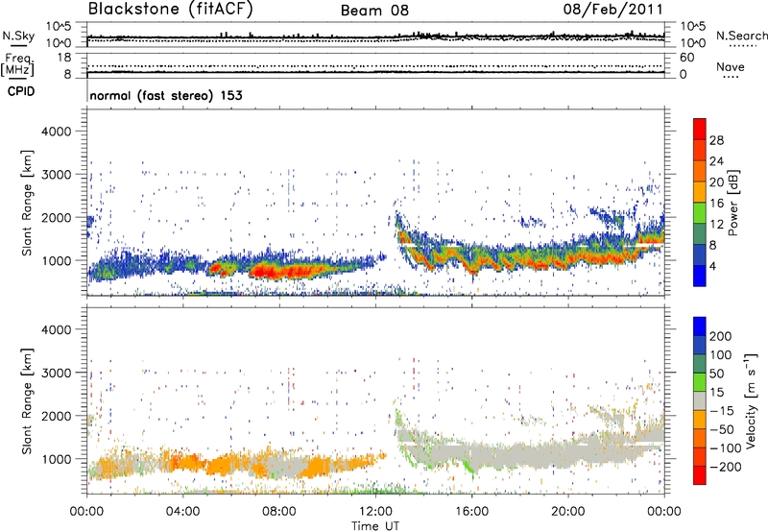This screenshot has width=768, height=532.
Task: Click the '16:00' time tick label
Action: point(471,512)
